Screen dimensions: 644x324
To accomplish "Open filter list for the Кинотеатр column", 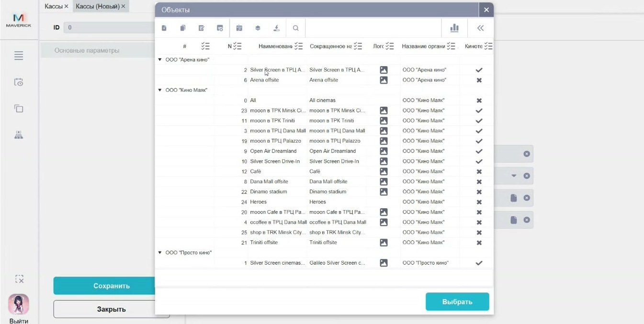I will 488,46.
